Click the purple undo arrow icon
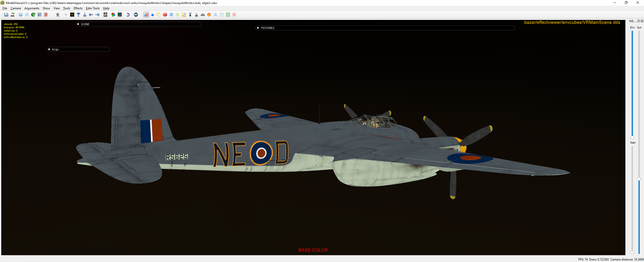This screenshot has width=644, height=262. (x=128, y=15)
